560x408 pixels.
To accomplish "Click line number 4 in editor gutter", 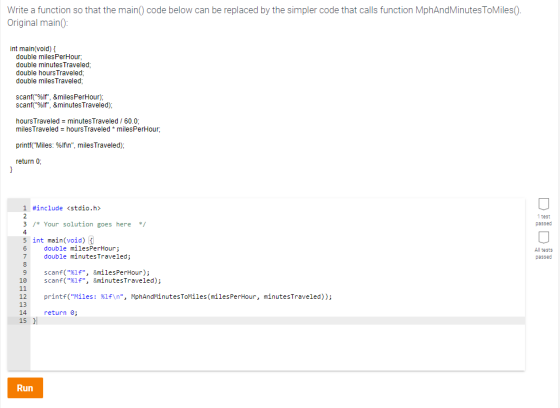I will [25, 232].
